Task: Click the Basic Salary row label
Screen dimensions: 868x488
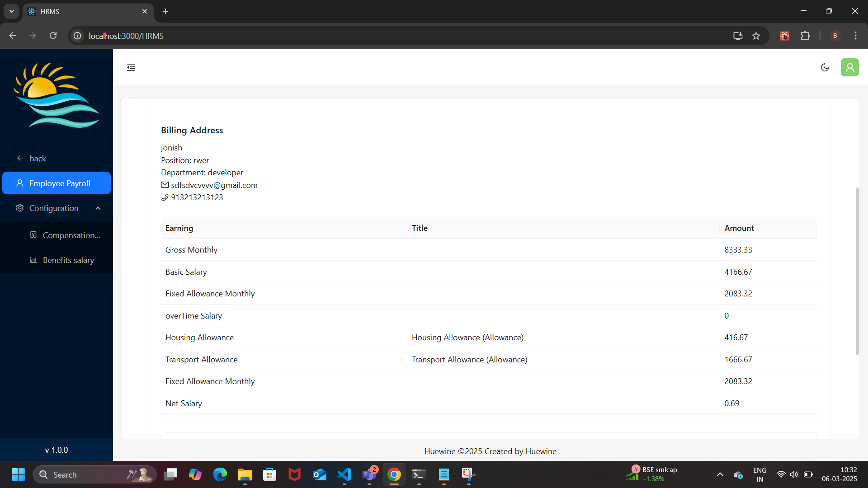Action: click(x=186, y=272)
